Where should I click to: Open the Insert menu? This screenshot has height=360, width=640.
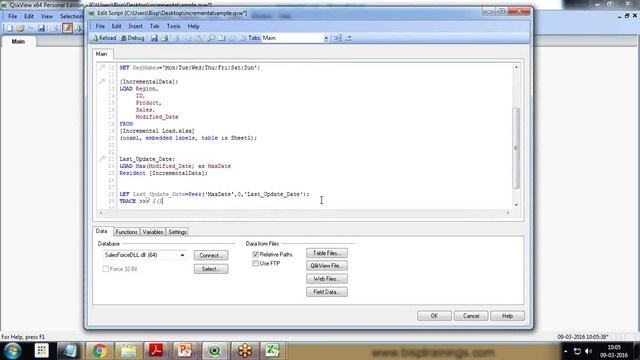(136, 26)
